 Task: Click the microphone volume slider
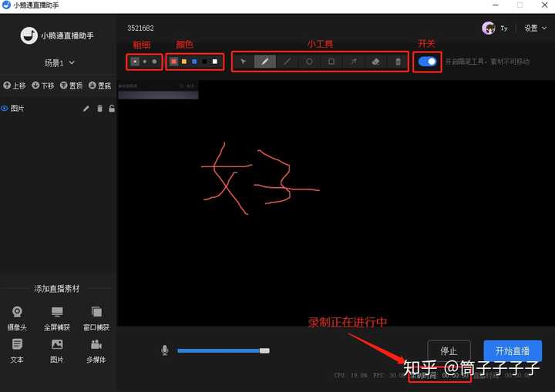click(x=224, y=350)
